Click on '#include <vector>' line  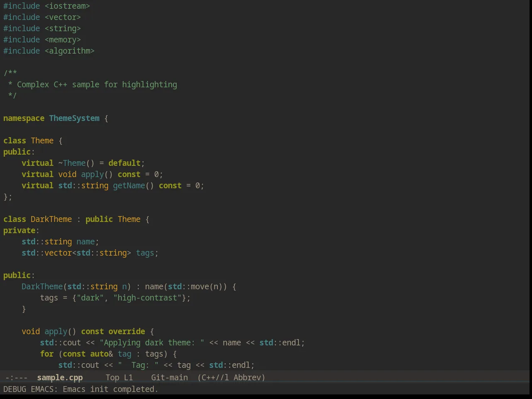pyautogui.click(x=42, y=17)
